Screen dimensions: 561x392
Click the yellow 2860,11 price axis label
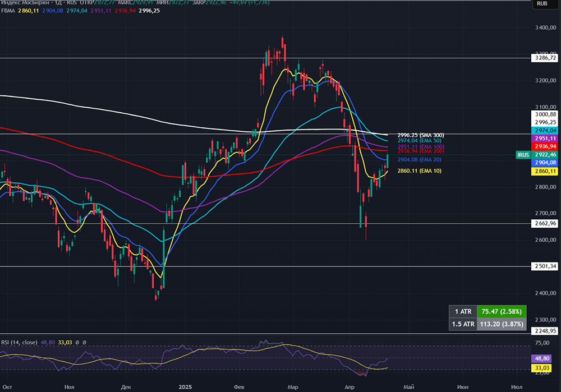545,171
